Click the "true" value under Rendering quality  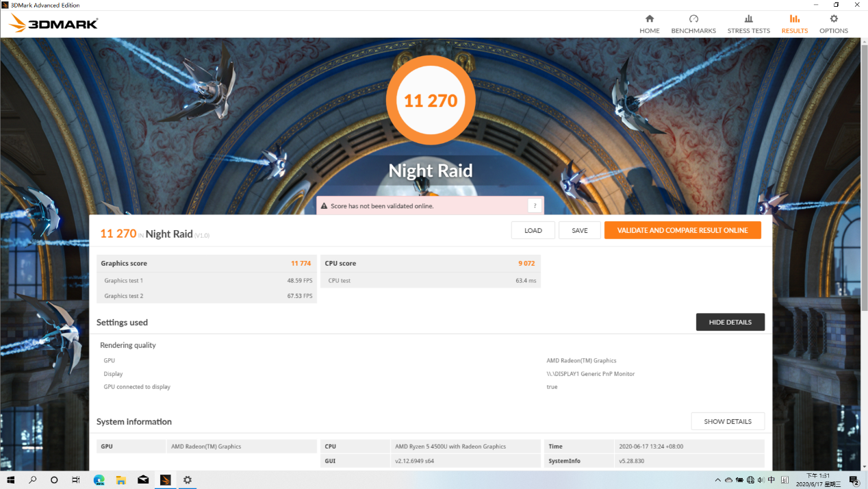(552, 387)
